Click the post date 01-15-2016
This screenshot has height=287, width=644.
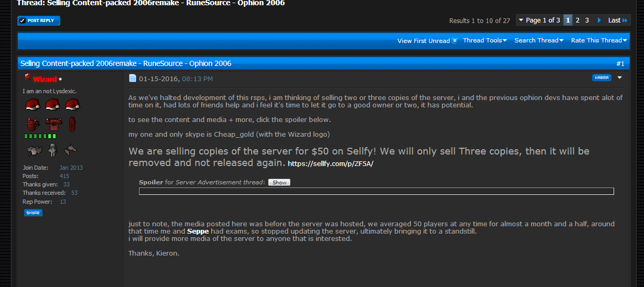point(159,79)
